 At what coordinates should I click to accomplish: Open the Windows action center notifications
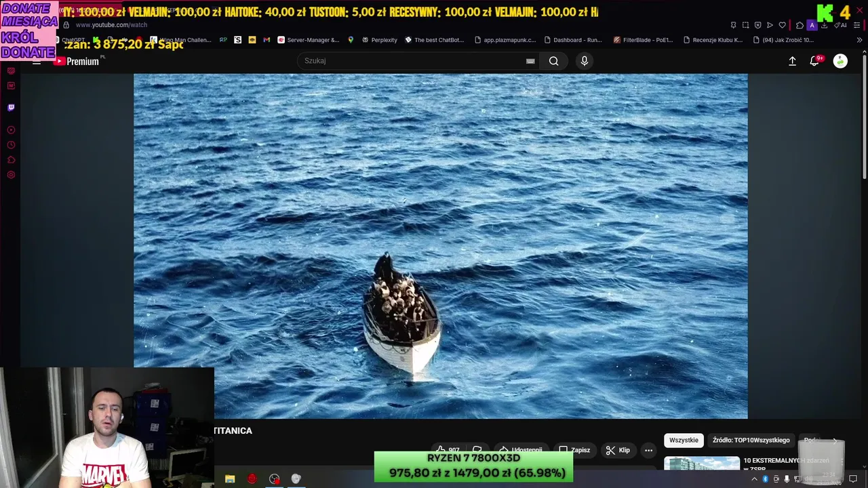point(853,479)
